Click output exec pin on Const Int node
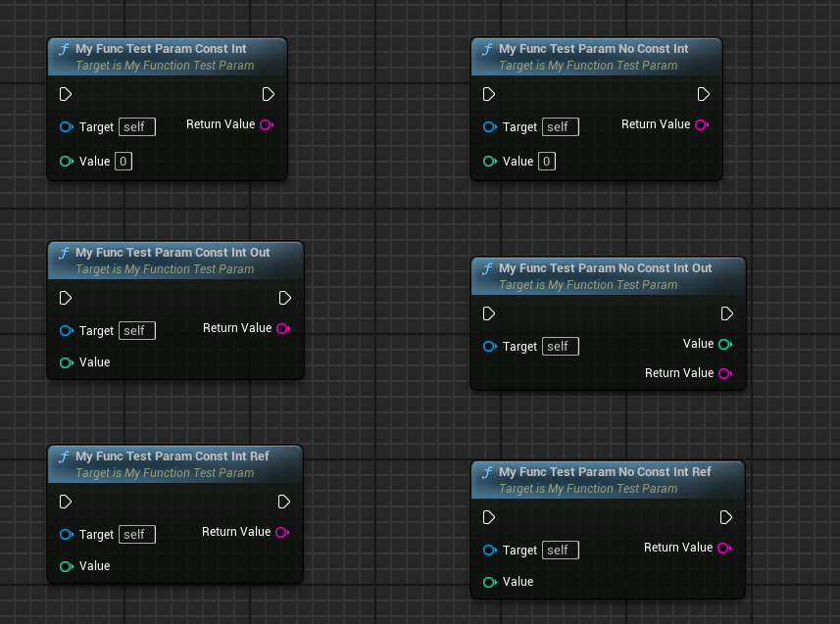The height and width of the screenshot is (624, 840). pos(269,94)
